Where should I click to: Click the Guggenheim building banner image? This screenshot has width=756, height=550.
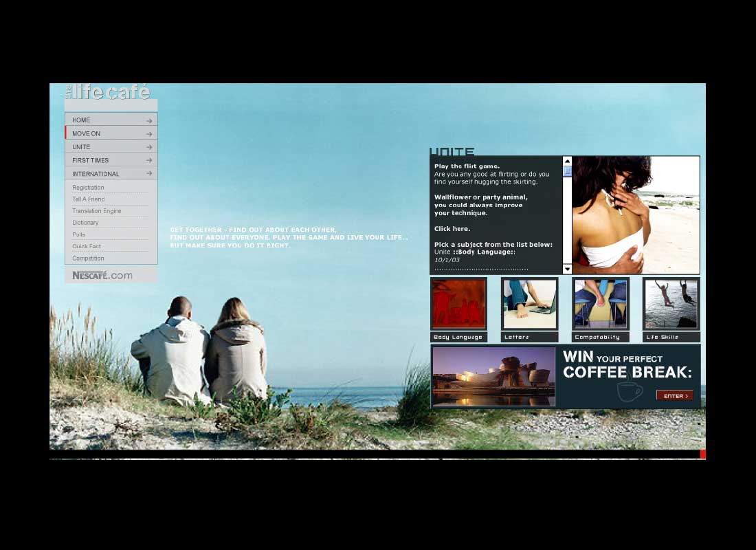(493, 377)
